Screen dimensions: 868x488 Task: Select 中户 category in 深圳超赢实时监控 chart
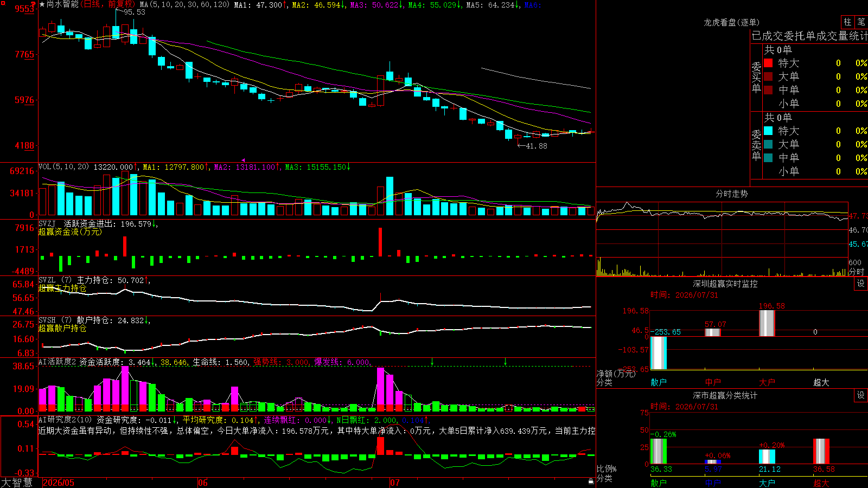pos(713,382)
